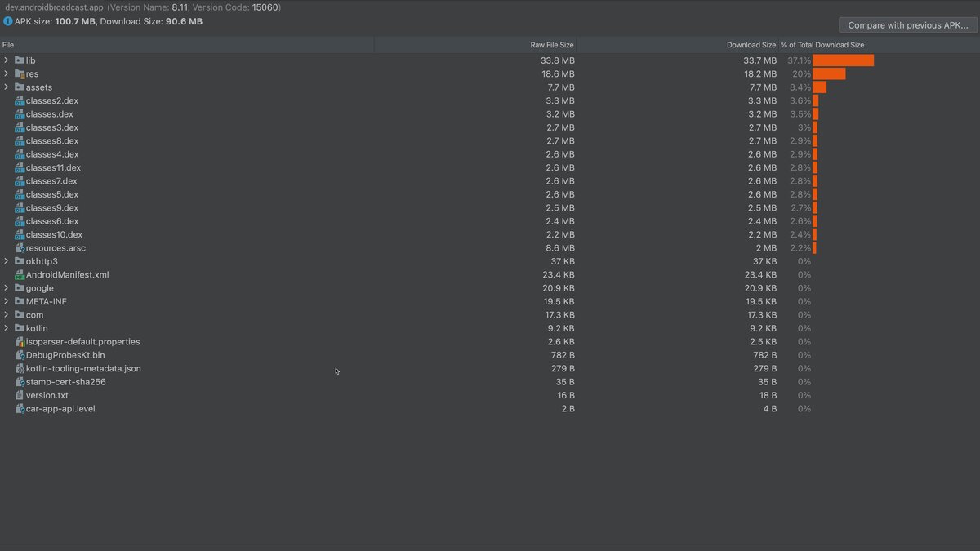Screen dimensions: 980x551
Task: Click the kotlin-tooling-metadata.json file icon
Action: click(x=20, y=368)
